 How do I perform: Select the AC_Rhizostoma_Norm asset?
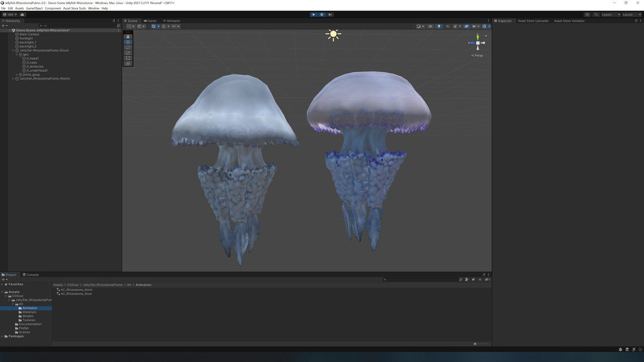[x=76, y=290]
